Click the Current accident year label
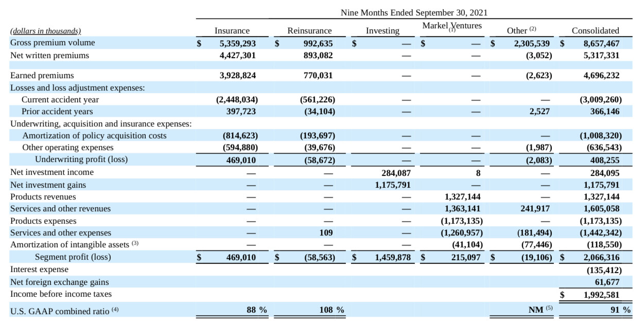Screen dimensions: 644x328 (x=60, y=99)
